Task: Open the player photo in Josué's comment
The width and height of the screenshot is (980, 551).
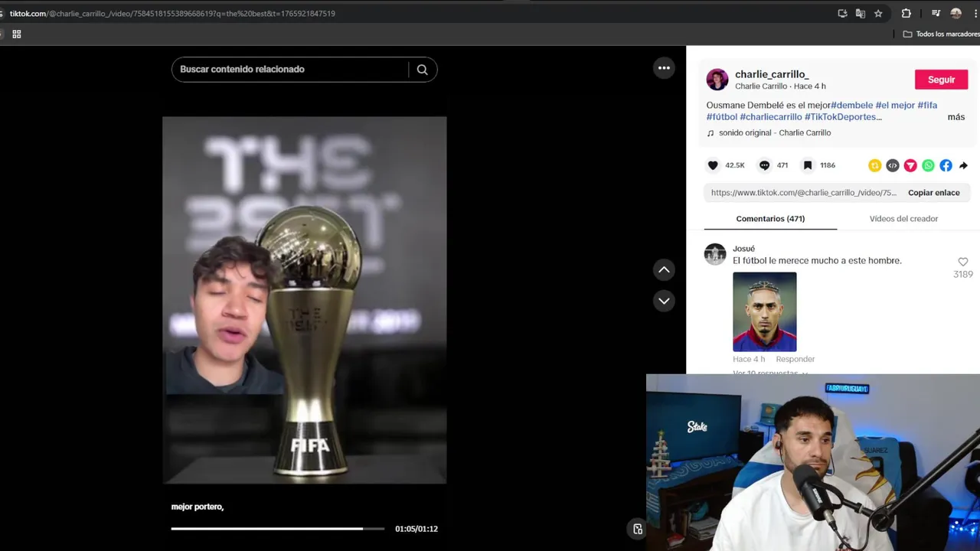Action: (764, 311)
